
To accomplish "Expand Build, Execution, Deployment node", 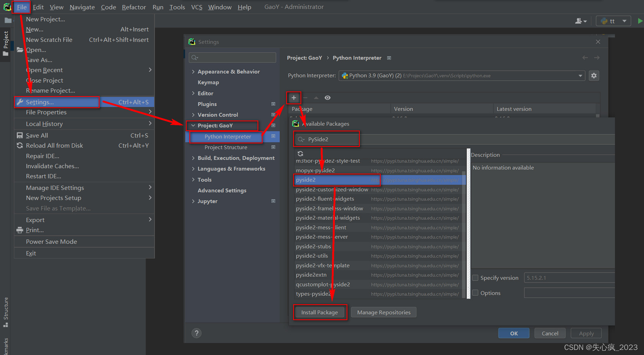I will point(193,158).
